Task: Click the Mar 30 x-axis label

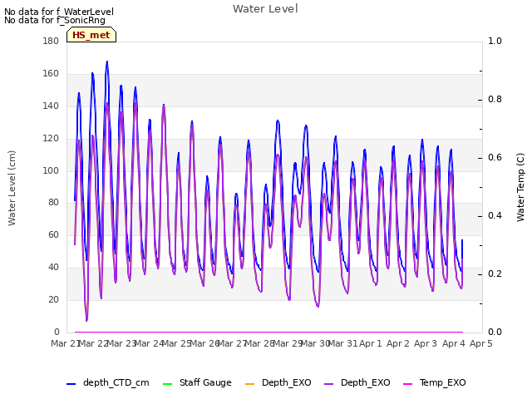Action: click(316, 343)
